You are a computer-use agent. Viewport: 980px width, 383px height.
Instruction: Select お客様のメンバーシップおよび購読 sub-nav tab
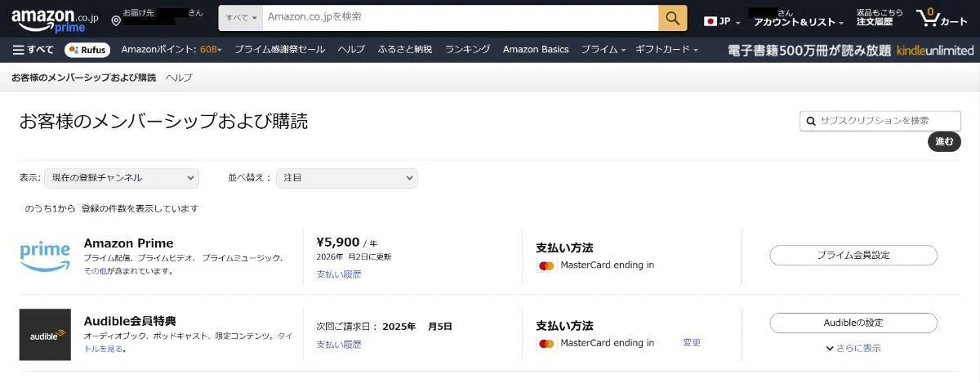point(83,78)
